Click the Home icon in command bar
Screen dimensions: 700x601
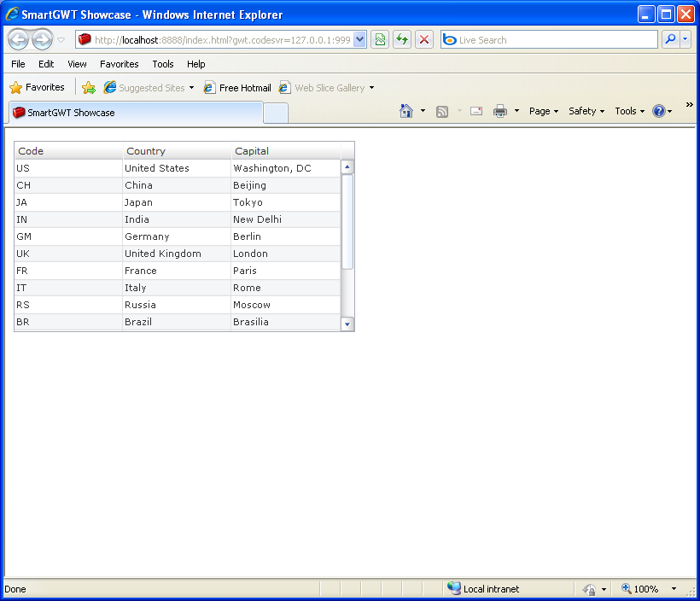pos(405,111)
